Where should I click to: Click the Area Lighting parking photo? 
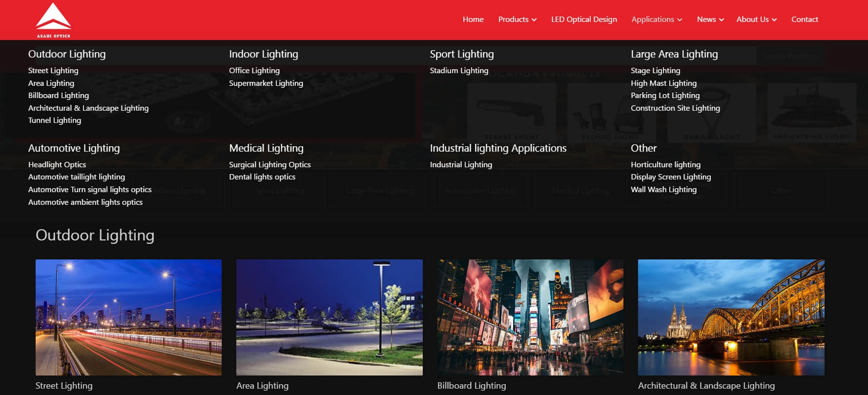pos(330,317)
